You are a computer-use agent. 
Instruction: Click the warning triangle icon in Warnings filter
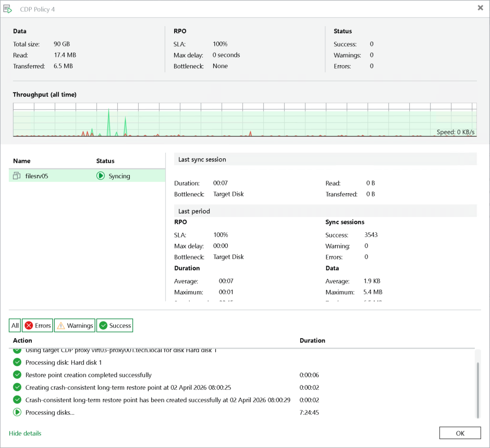(x=61, y=326)
